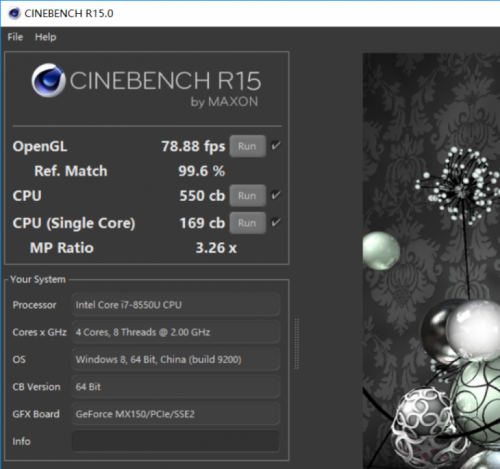The height and width of the screenshot is (469, 500).
Task: Click the CB Version field
Action: [176, 387]
